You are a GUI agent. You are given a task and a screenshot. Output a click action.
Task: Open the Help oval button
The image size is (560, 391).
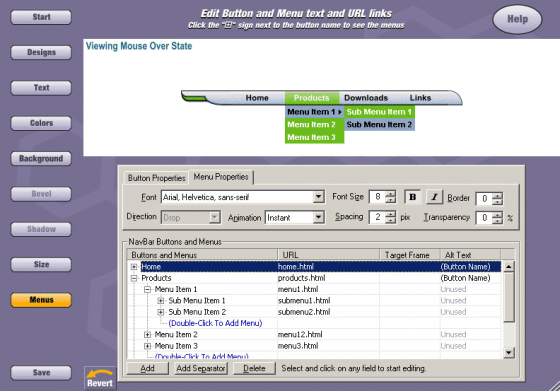517,19
